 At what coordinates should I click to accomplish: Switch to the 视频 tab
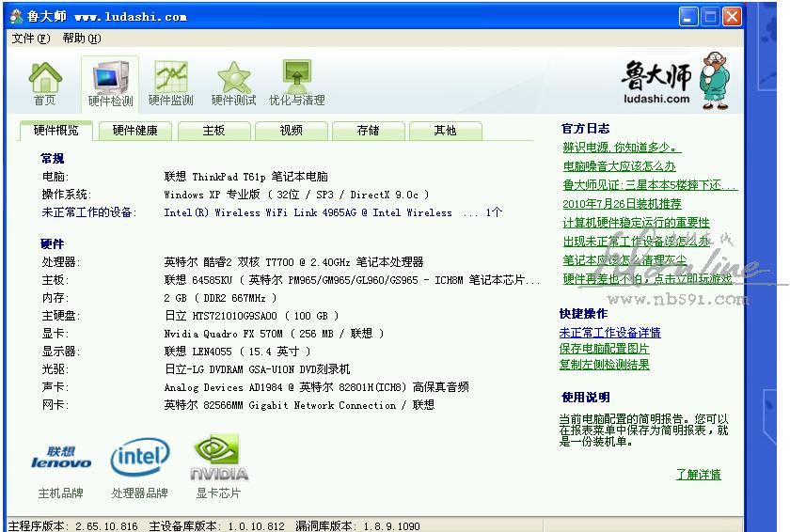[292, 131]
